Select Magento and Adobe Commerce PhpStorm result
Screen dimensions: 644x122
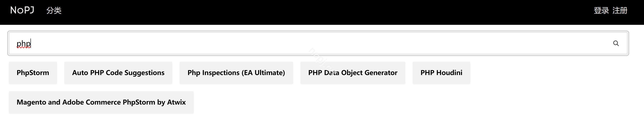[101, 102]
